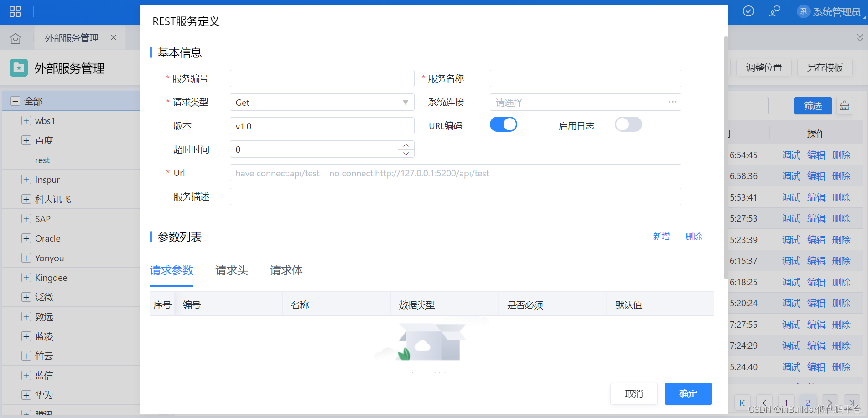Click the 外部服务管理 page title icon

pyautogui.click(x=19, y=68)
